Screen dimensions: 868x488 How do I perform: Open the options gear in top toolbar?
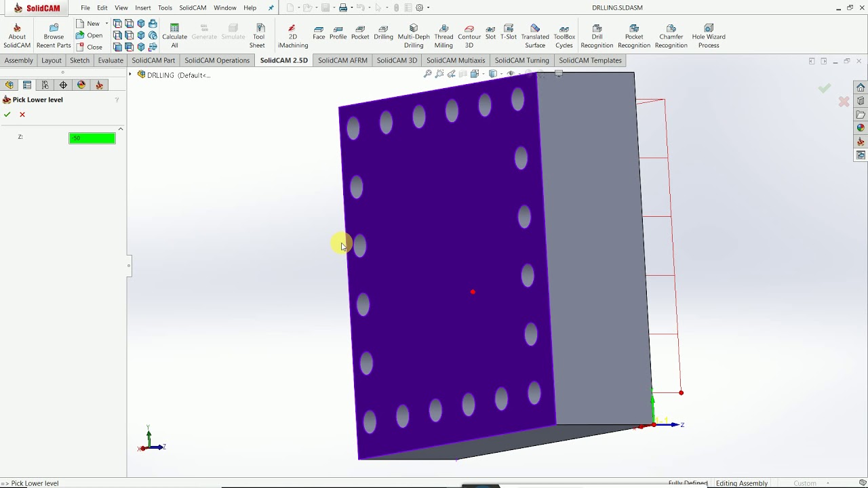420,7
